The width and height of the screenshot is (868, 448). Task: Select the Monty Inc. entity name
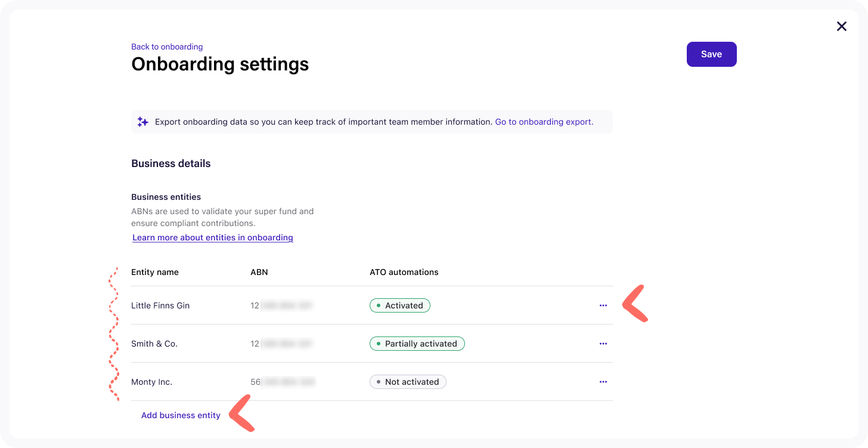151,382
